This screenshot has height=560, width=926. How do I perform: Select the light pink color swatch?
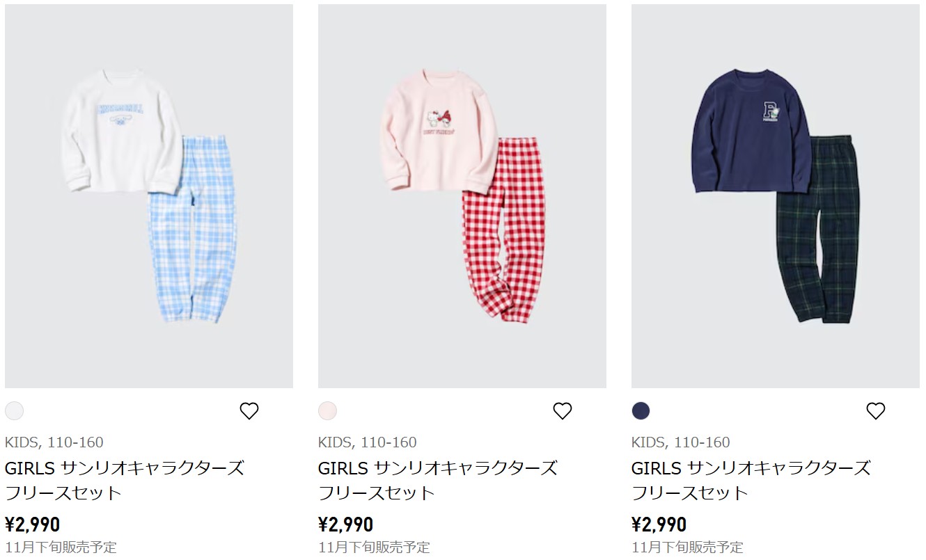(327, 411)
